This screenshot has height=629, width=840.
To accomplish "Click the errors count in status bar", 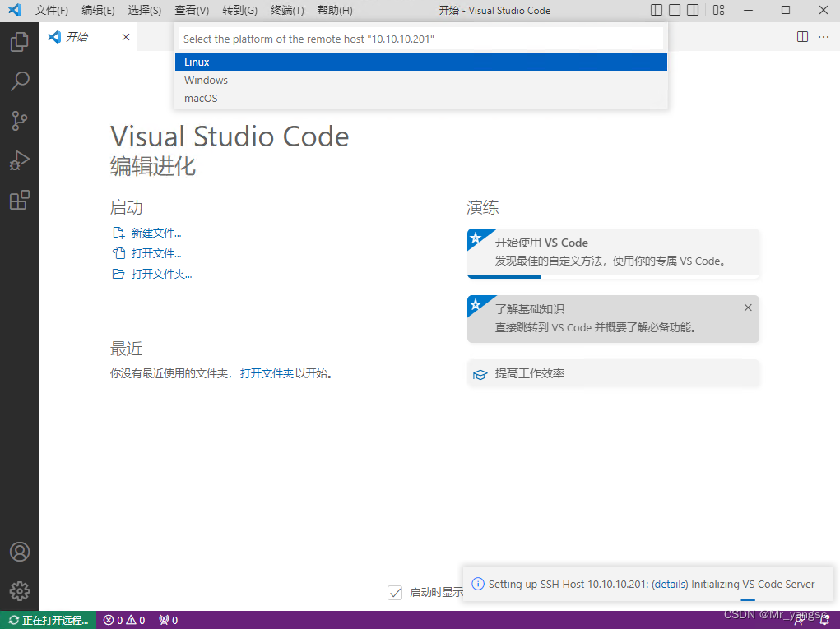I will coord(113,621).
